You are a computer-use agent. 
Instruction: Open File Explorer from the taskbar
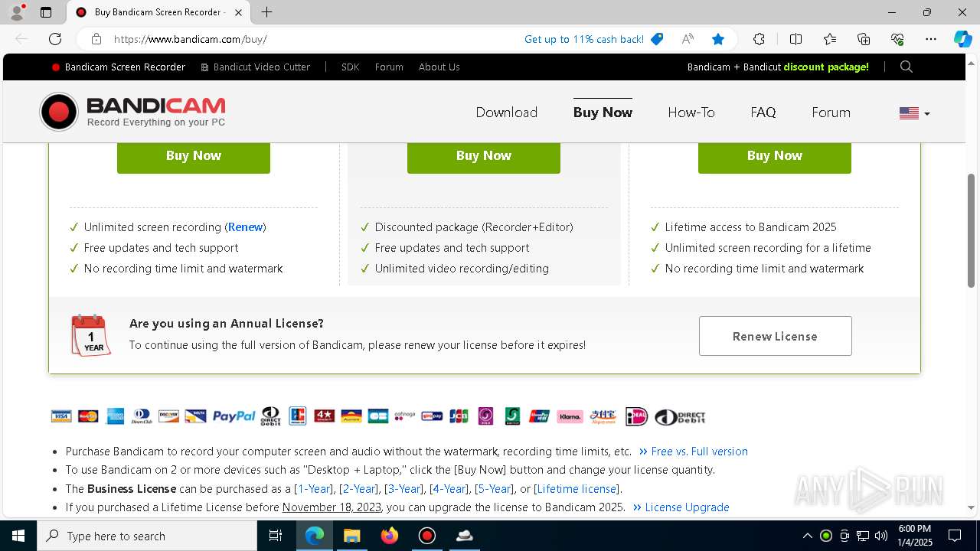click(351, 536)
